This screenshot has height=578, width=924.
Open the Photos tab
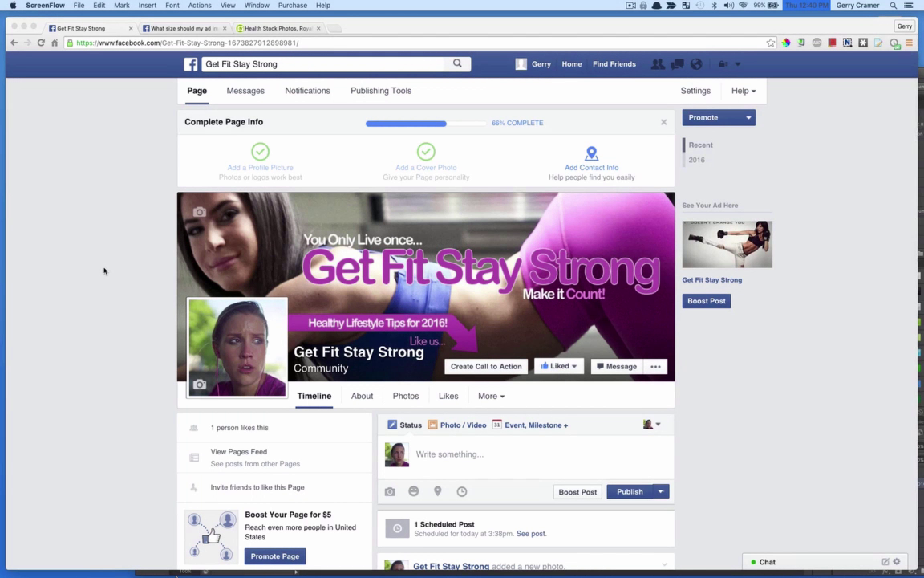[405, 397]
